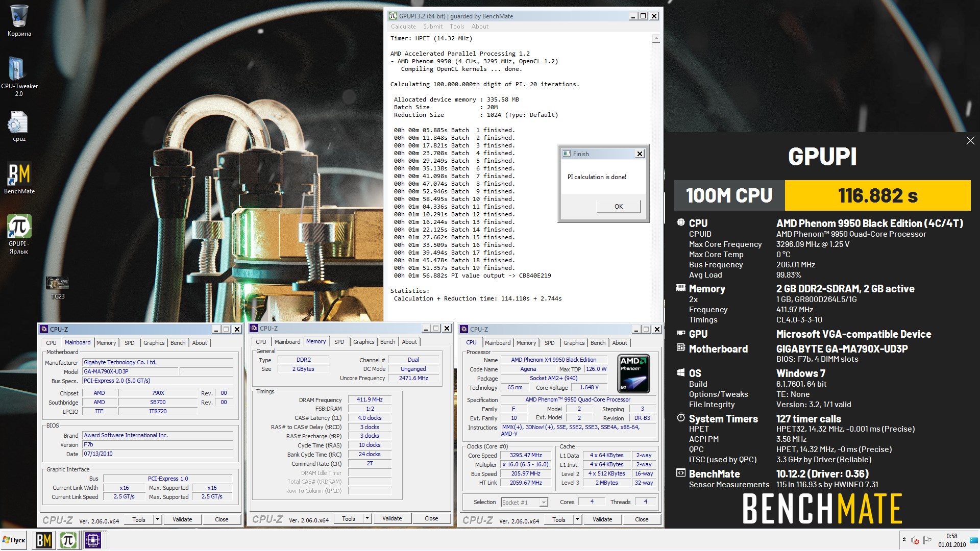Click GPUPI window title icon
The height and width of the screenshot is (551, 980).
(x=393, y=16)
